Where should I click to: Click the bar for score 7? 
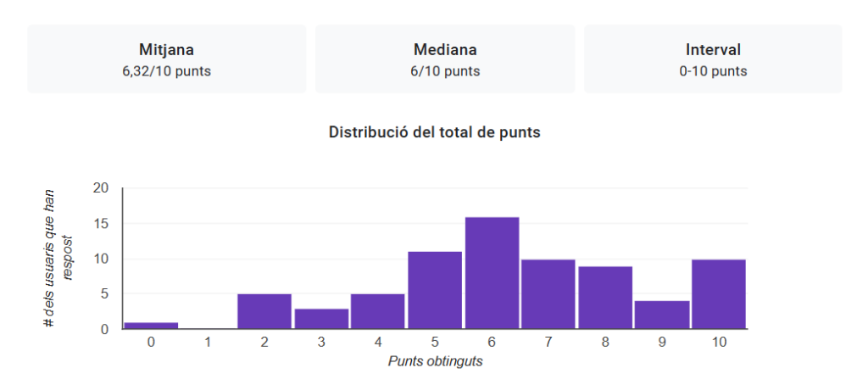[548, 293]
